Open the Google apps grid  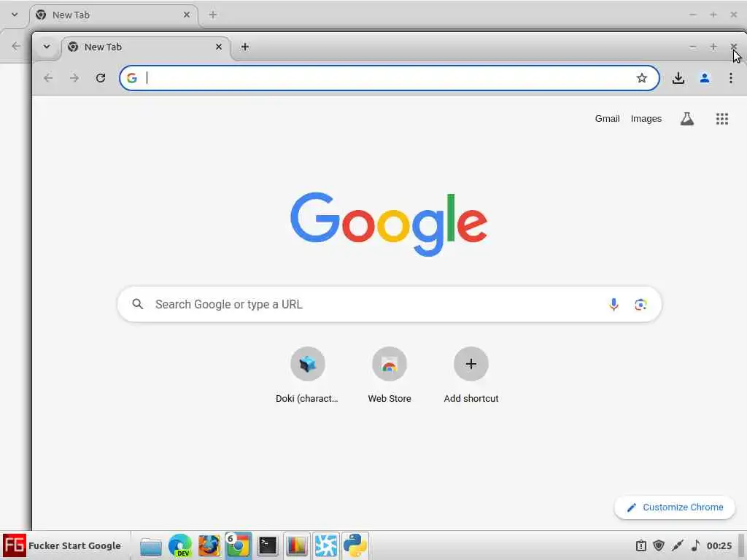[721, 119]
